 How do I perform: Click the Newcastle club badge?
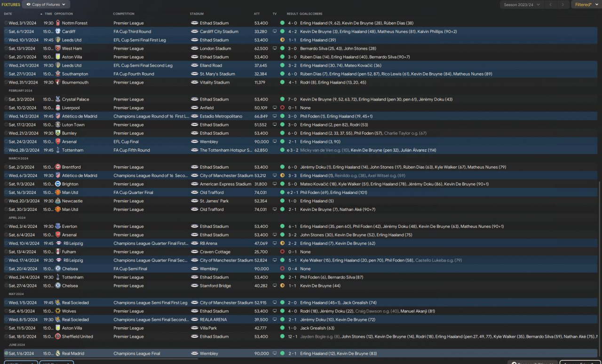click(58, 201)
